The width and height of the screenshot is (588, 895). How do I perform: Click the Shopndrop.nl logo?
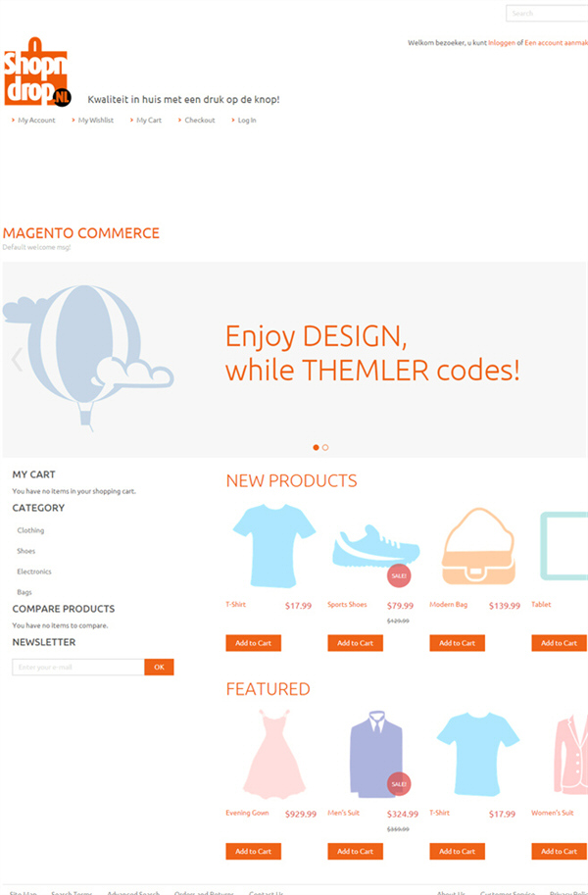[x=37, y=72]
